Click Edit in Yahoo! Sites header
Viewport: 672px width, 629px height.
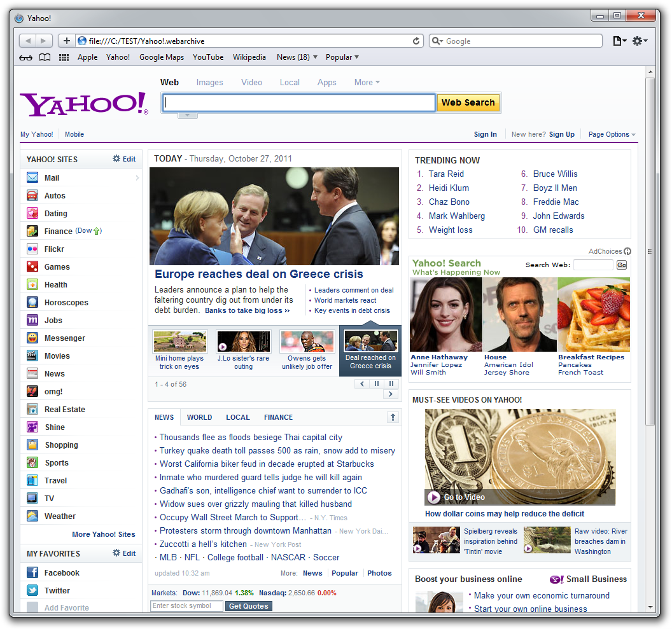124,159
